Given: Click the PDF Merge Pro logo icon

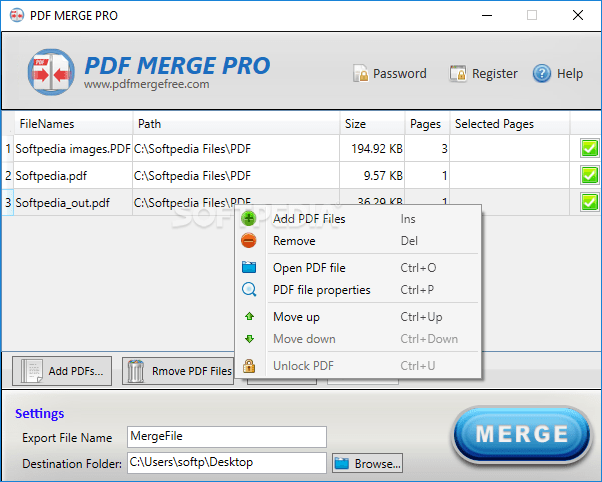Looking at the screenshot, I should (51, 72).
